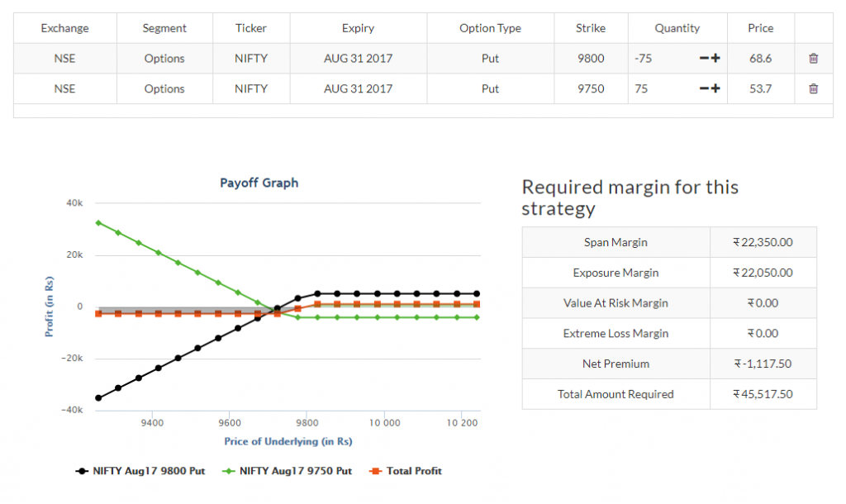Viewport: 846px width, 504px height.
Task: Increase quantity of the 9800 Put with plus icon
Action: (x=715, y=58)
